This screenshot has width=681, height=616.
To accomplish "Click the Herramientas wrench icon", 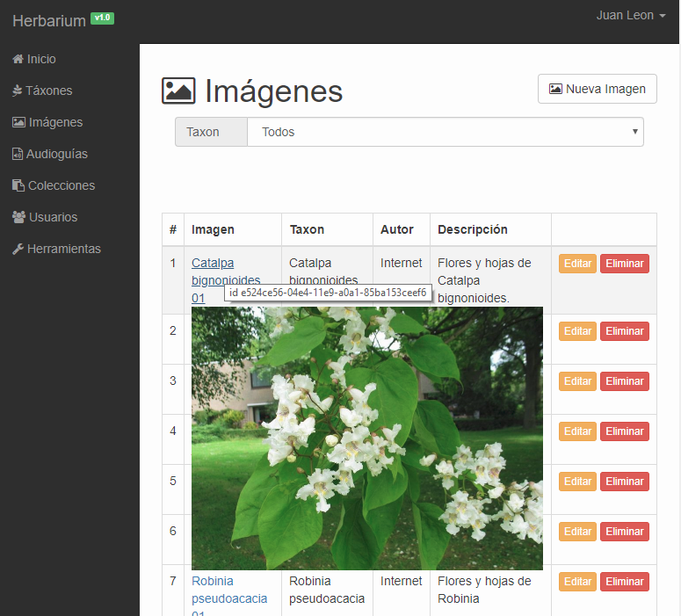I will click(x=18, y=249).
